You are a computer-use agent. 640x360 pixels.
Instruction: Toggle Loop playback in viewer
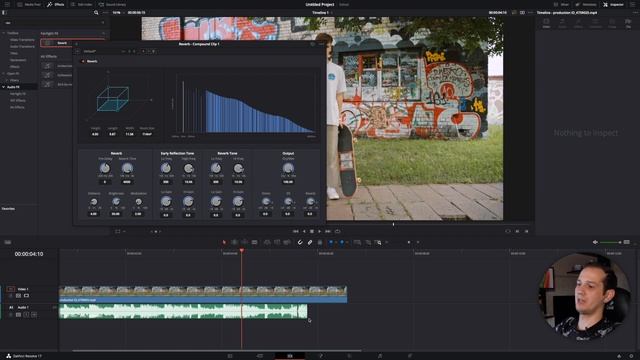coord(338,231)
